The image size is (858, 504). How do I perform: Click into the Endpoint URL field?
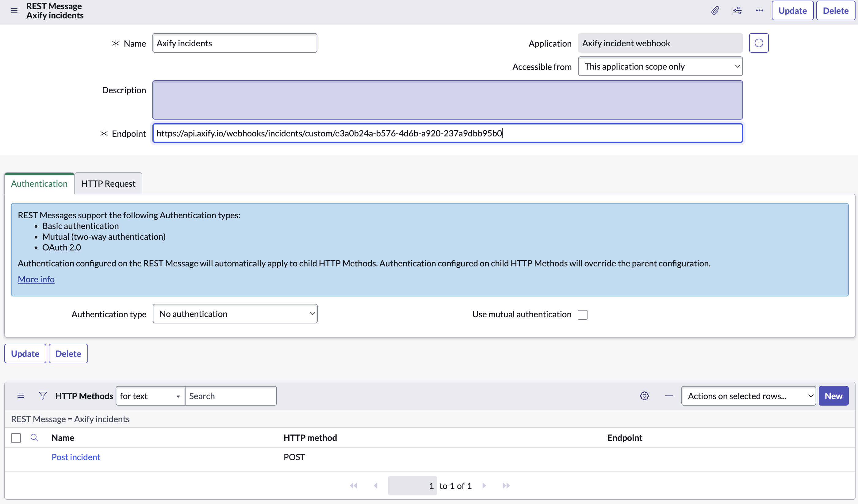(447, 133)
